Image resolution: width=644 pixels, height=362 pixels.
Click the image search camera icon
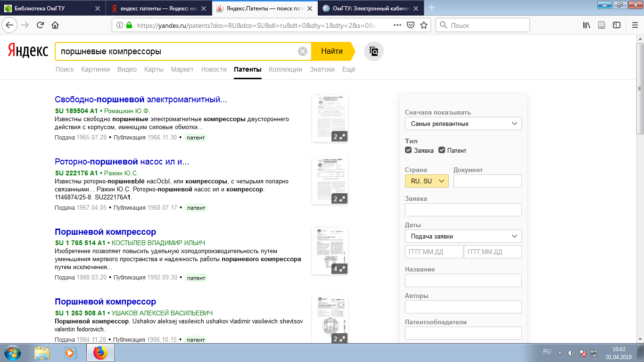pos(374,51)
